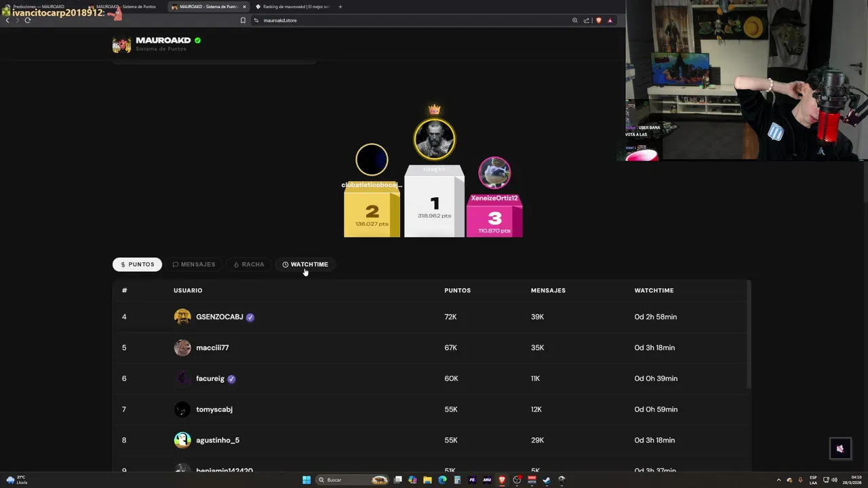
Task: Click the share page icon
Action: (586, 20)
